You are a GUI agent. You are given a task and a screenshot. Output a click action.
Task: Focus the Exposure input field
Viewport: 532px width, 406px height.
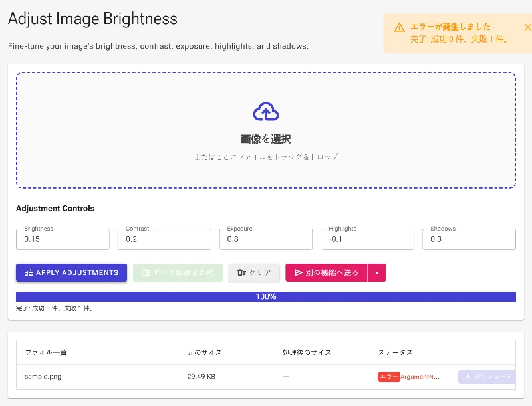pos(266,239)
